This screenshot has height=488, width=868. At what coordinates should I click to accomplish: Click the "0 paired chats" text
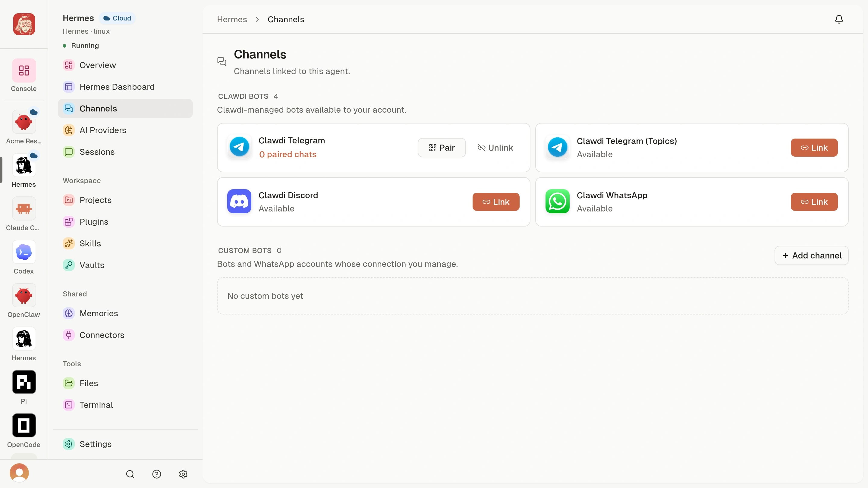coord(288,155)
